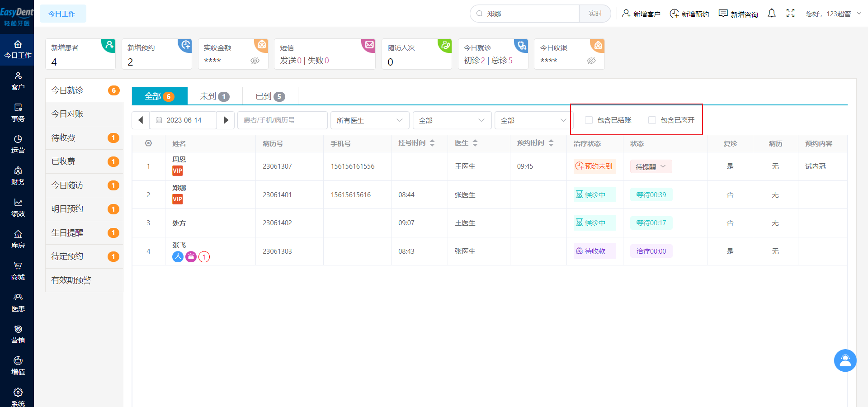Open 运营 section in sidebar
This screenshot has width=868, height=407.
point(18,145)
